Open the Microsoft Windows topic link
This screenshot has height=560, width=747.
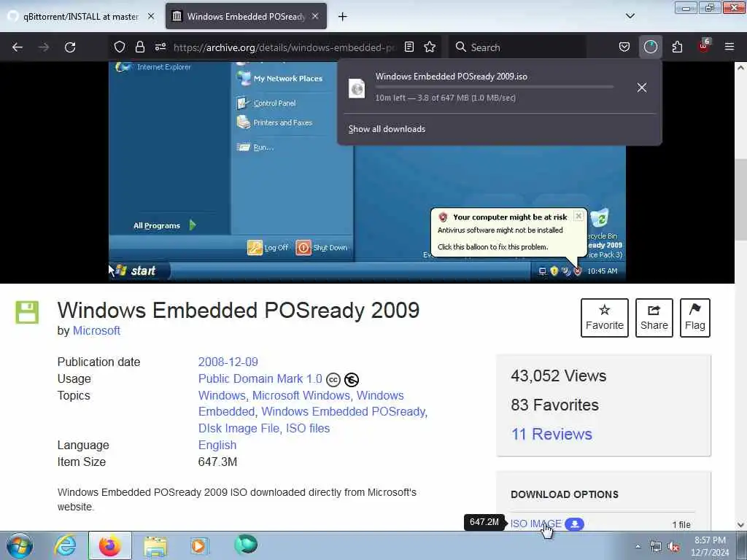point(301,395)
